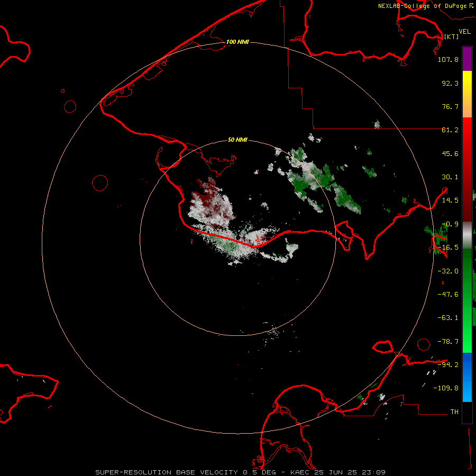Pick the black TH segment of the color bar
The image size is (476, 476).
pos(467,412)
